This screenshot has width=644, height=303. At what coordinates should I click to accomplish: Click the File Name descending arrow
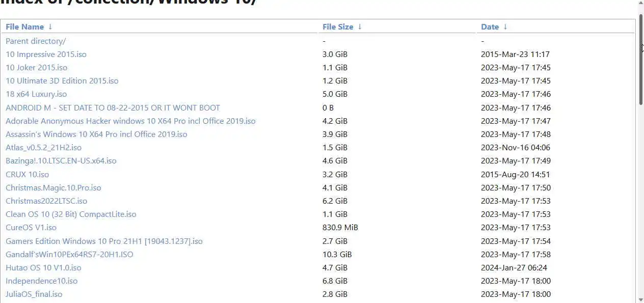tap(50, 27)
